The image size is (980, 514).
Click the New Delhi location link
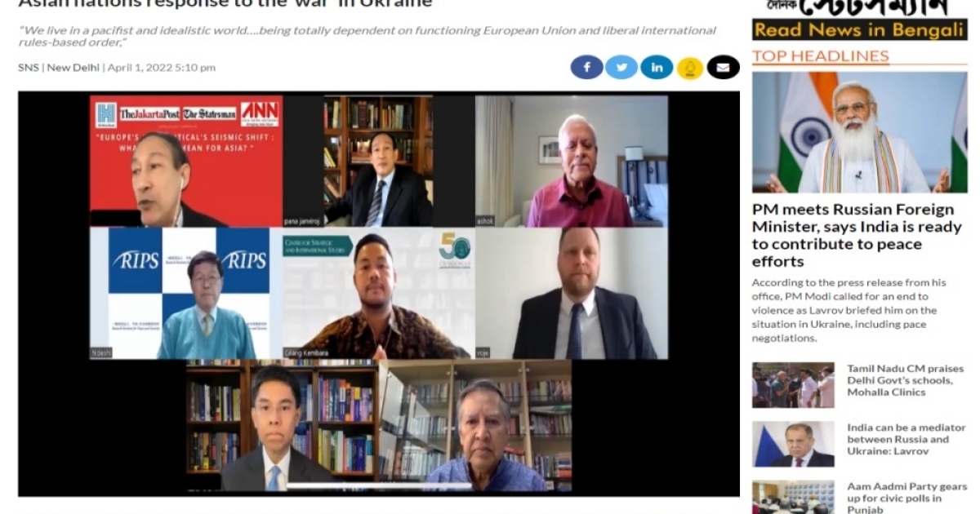(73, 68)
